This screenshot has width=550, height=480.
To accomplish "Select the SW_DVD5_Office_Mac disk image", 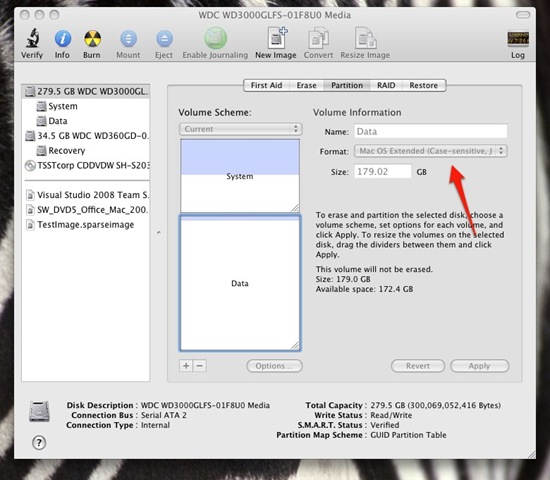I will click(x=86, y=210).
